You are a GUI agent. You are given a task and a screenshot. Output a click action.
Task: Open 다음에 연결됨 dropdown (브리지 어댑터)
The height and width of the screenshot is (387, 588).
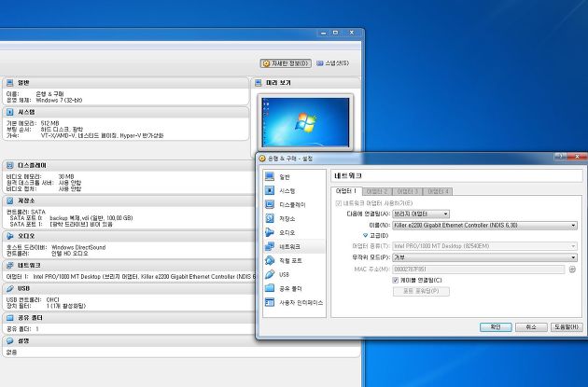click(421, 214)
